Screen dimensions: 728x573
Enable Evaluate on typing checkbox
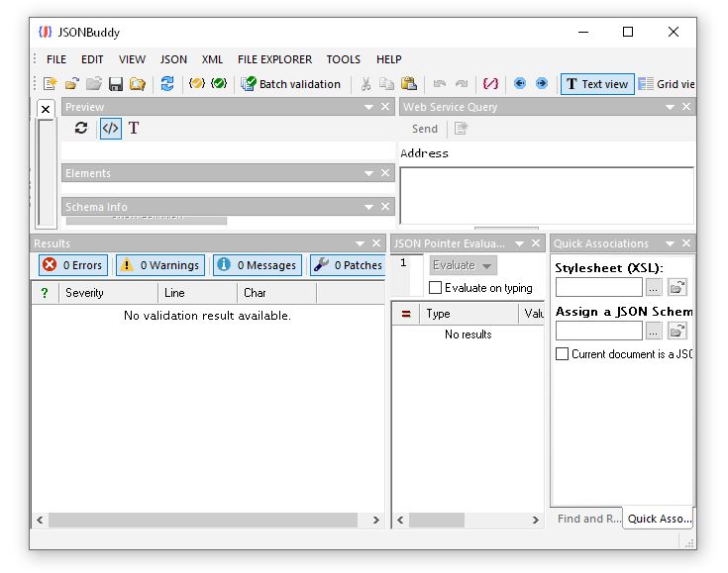pos(435,288)
